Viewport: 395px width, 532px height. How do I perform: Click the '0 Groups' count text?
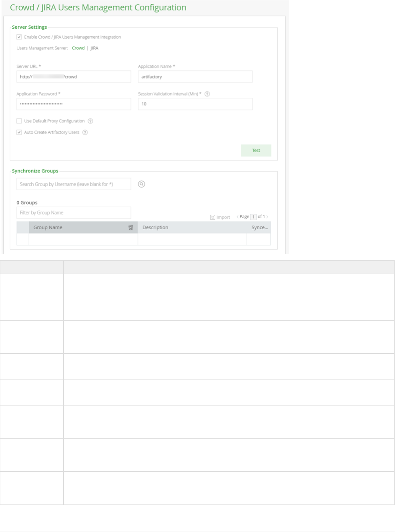tap(27, 203)
